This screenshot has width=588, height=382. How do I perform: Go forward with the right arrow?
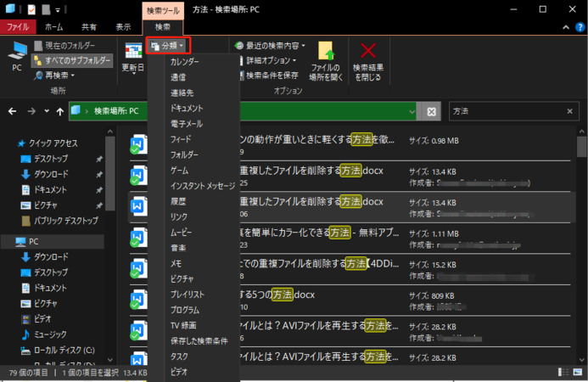click(x=32, y=111)
